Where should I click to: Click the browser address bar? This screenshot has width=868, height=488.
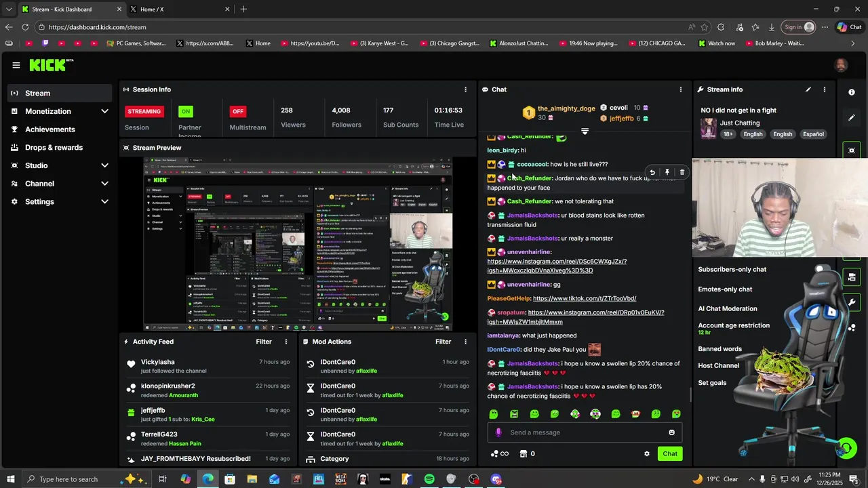tap(366, 27)
